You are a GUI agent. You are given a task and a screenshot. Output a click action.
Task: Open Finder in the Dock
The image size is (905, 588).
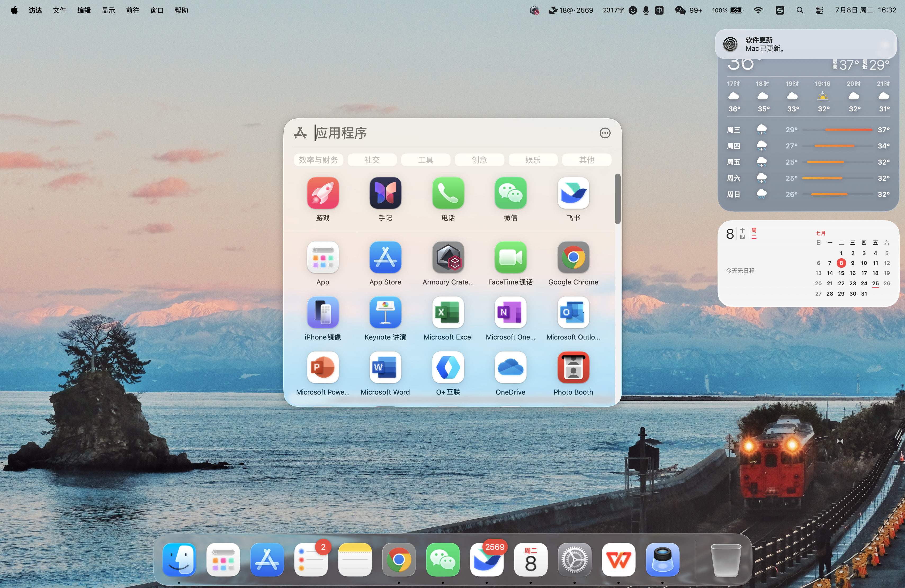tap(179, 559)
